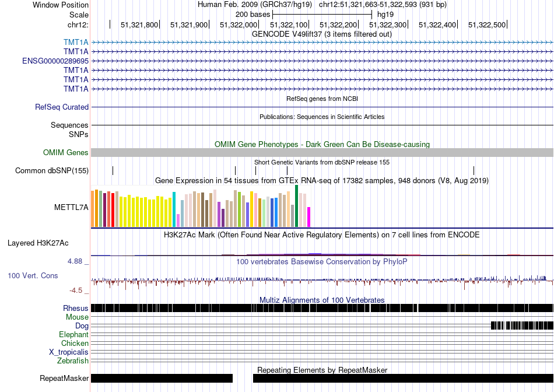Click the RefSeq Curated track label
This screenshot has width=554, height=392.
[x=62, y=107]
